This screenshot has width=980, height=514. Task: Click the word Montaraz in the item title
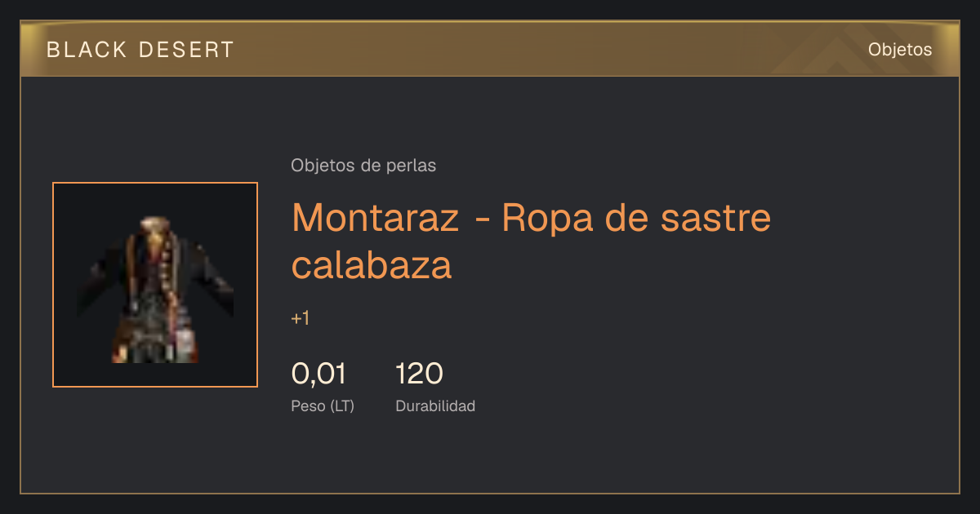(375, 218)
